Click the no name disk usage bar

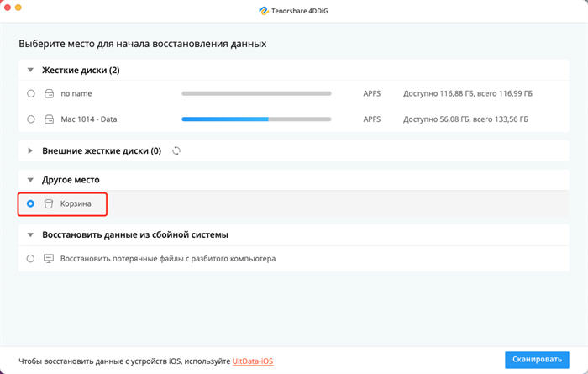coord(256,93)
